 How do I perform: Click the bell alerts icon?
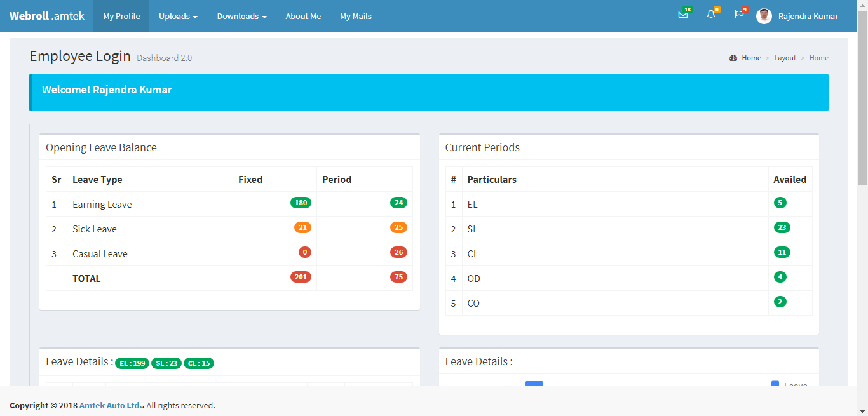(x=711, y=15)
